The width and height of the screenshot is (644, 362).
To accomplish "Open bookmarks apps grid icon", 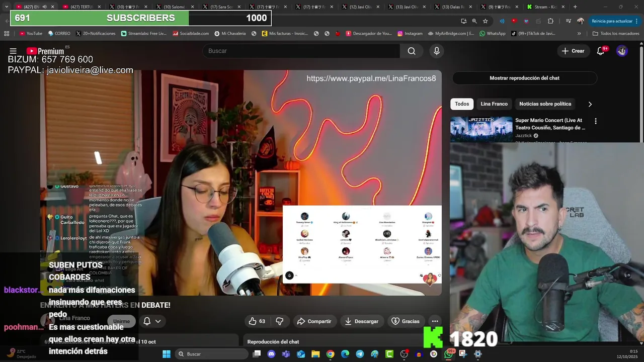I will click(7, 34).
